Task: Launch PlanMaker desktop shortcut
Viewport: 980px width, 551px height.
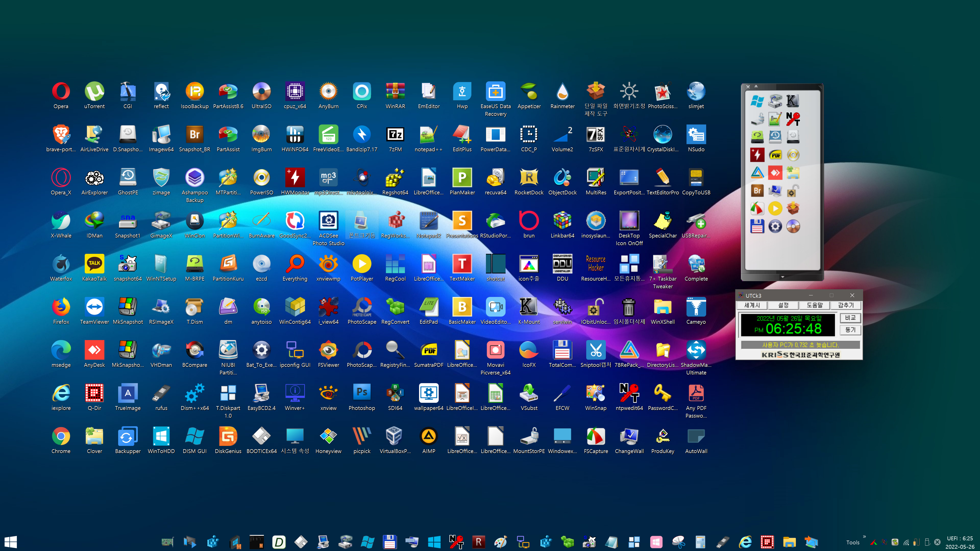Action: click(462, 181)
